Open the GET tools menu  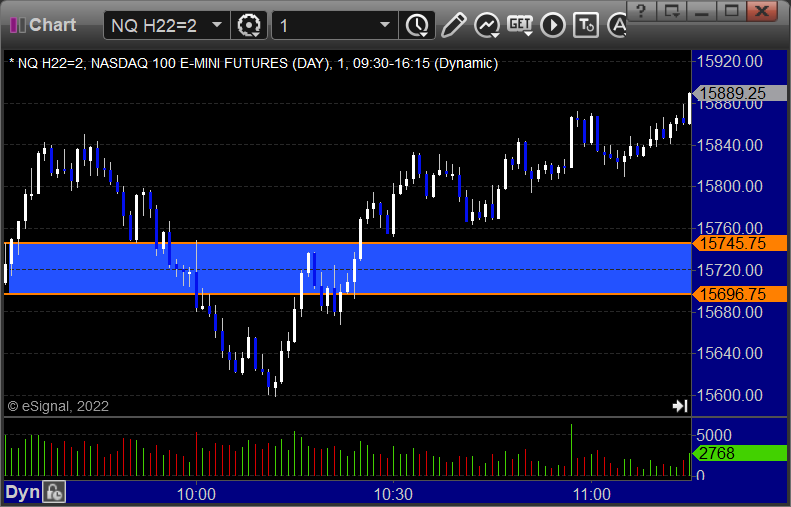[x=520, y=25]
